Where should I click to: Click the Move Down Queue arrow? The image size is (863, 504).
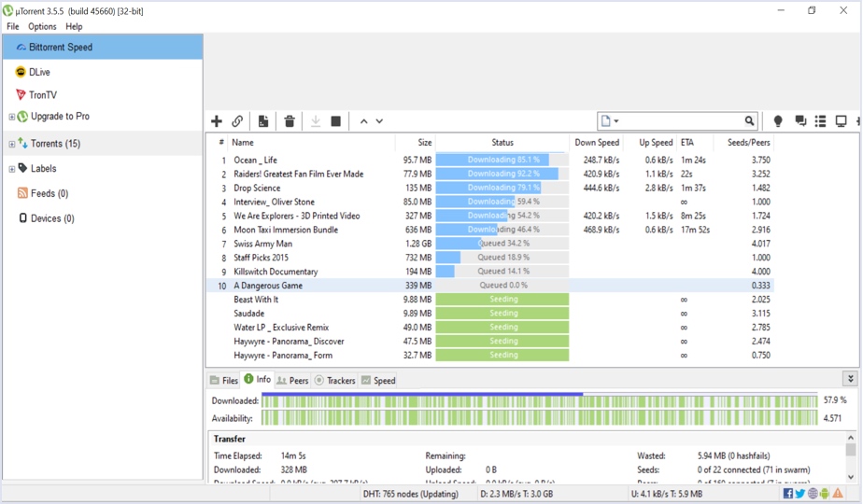tap(379, 121)
